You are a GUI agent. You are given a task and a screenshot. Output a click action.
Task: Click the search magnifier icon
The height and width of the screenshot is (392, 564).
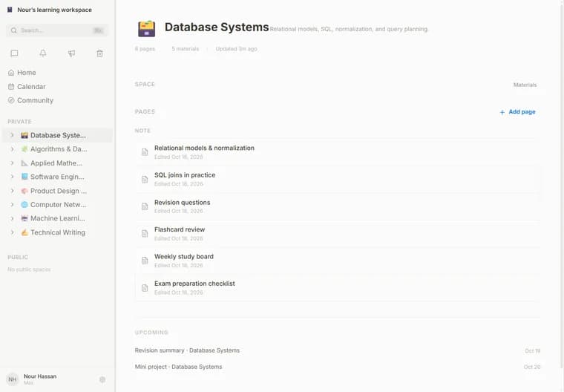pos(13,30)
